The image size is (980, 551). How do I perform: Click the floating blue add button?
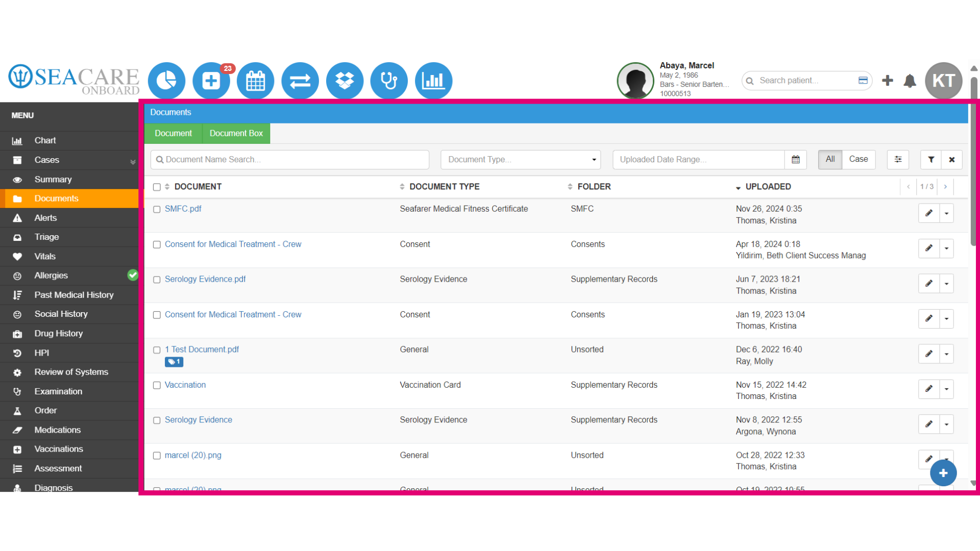click(943, 473)
